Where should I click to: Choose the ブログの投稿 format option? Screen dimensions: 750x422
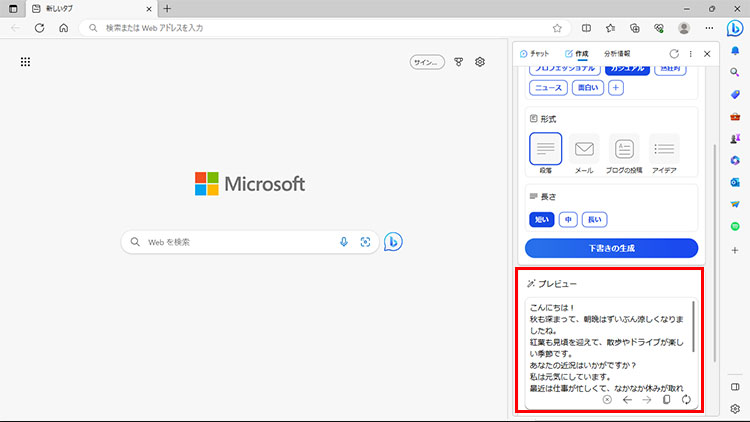(x=624, y=154)
